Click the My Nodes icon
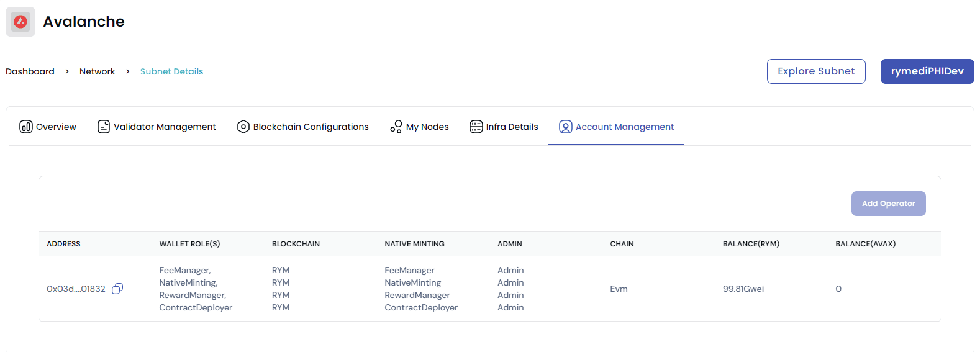This screenshot has height=352, width=980. [x=396, y=127]
